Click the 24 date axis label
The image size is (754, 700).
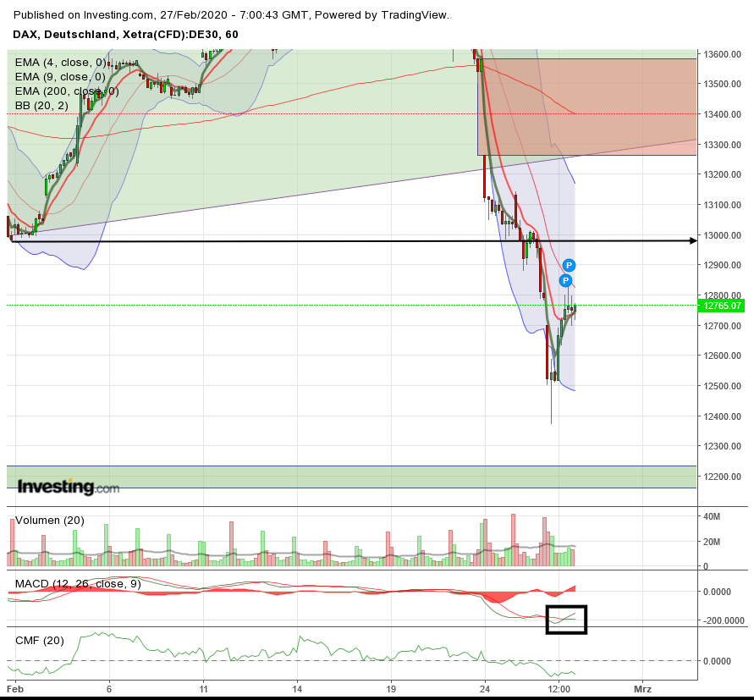[485, 689]
